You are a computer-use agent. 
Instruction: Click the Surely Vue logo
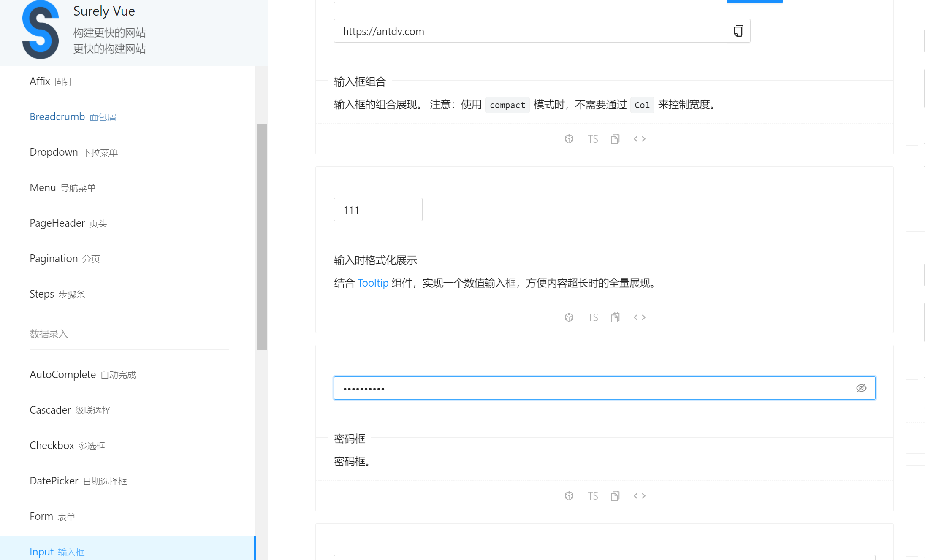click(40, 30)
